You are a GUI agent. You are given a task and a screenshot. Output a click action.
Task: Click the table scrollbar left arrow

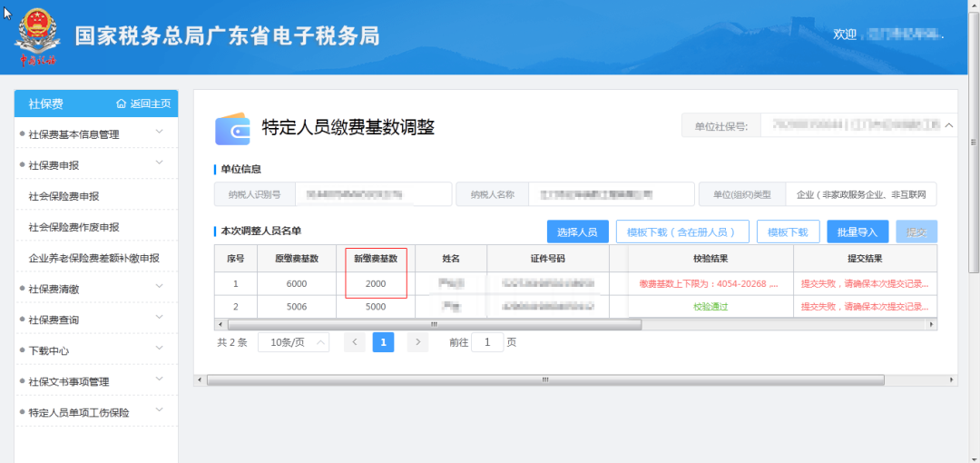[x=219, y=325]
